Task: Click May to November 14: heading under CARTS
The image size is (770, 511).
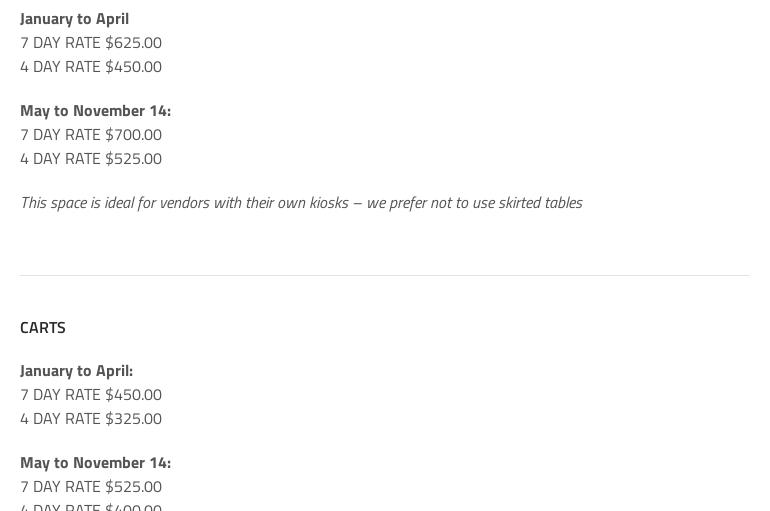Action: pos(95,463)
